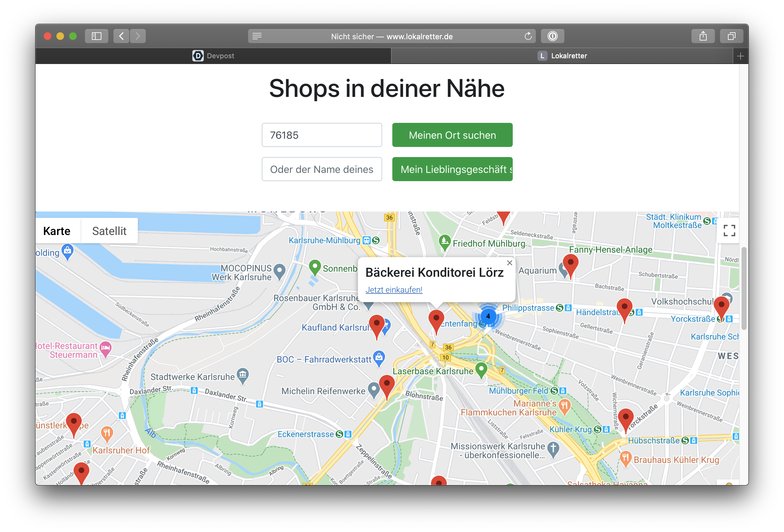Enter fullscreen map view
The width and height of the screenshot is (784, 532).
(729, 231)
